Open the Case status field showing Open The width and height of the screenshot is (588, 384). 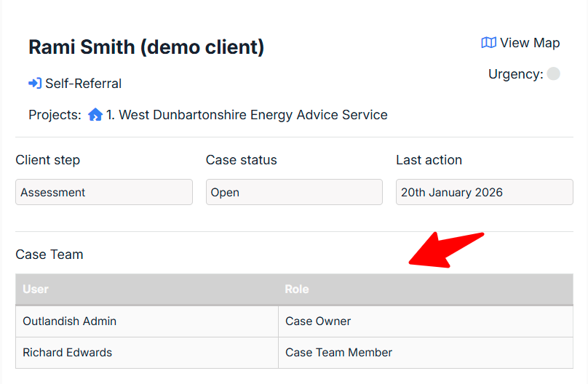tap(294, 193)
